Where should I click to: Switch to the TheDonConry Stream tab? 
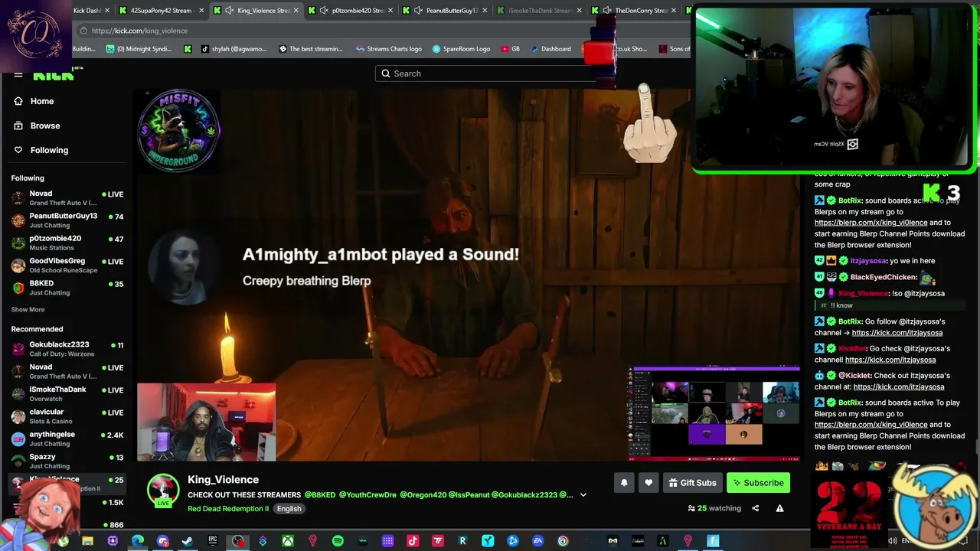(634, 11)
